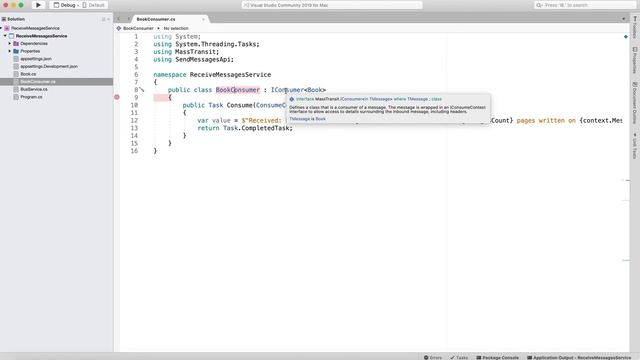Open the Unit Tests side pad
Viewport: 640px width, 360px height.
635,146
